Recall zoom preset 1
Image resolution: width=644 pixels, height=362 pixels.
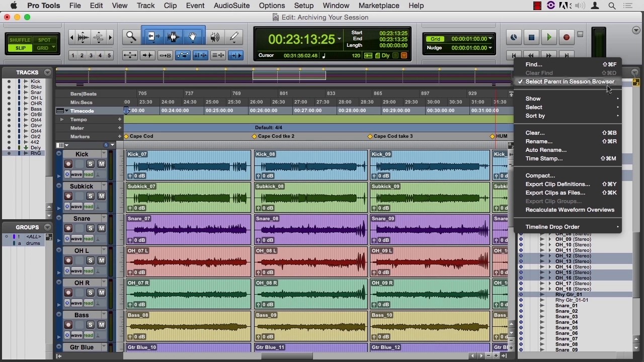[x=73, y=55]
